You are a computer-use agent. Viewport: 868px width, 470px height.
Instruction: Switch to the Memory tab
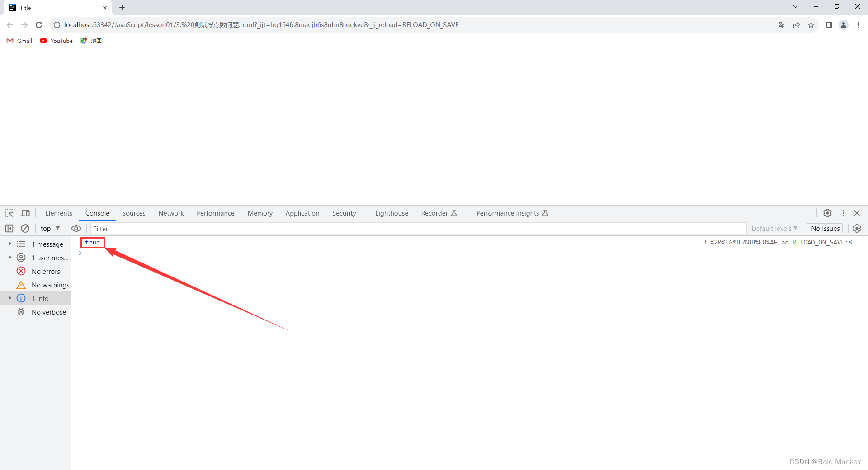[260, 213]
